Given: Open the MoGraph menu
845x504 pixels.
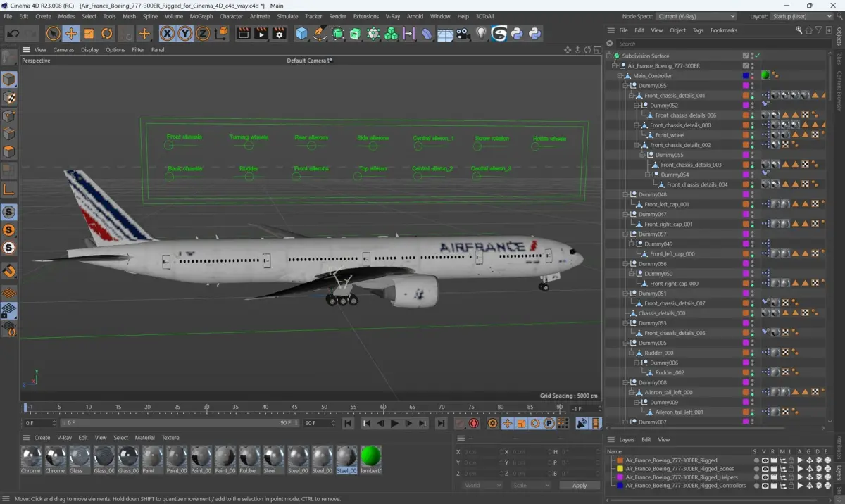Looking at the screenshot, I should click(201, 16).
